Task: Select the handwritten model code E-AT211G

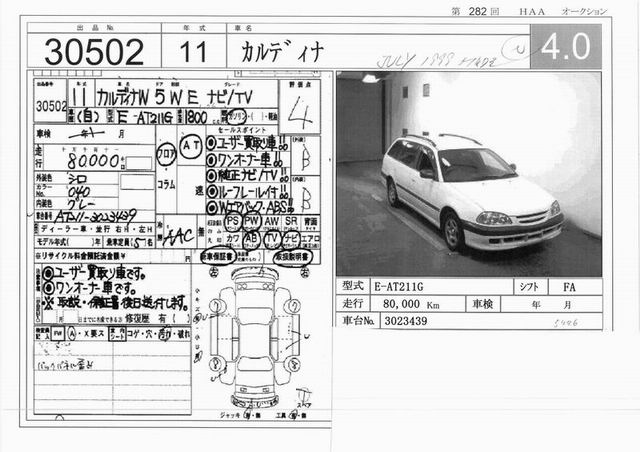Action: [x=145, y=117]
